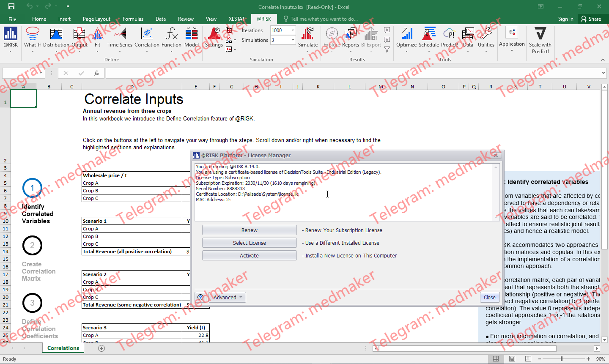Open the Utilities wrench tool
Viewport: 609px width, 364px height.
click(x=486, y=37)
